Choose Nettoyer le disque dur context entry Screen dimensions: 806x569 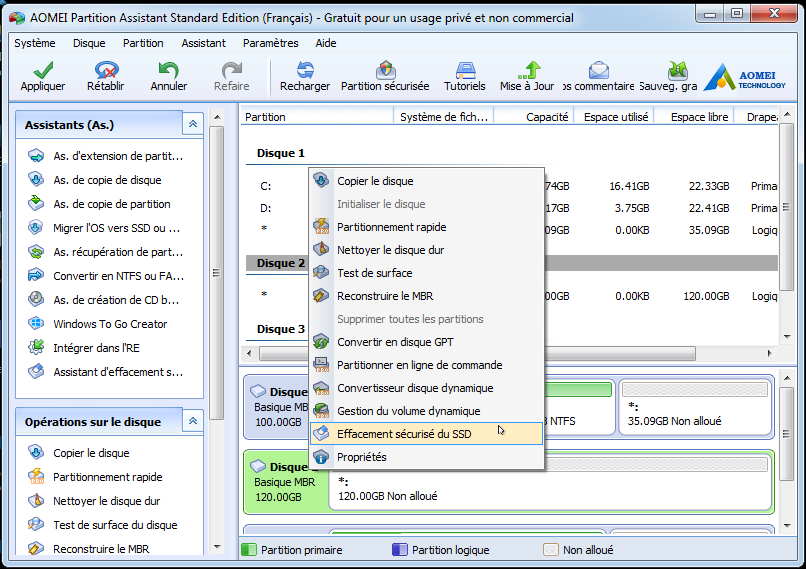427,250
